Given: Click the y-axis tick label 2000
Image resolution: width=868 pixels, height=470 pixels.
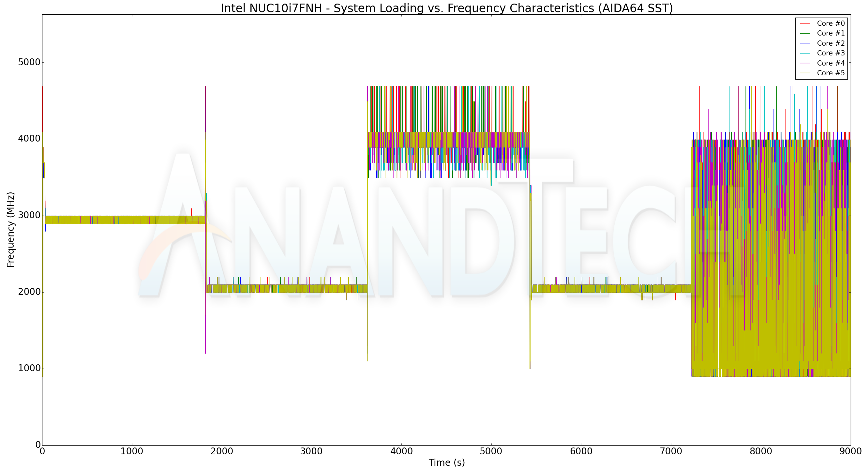Looking at the screenshot, I should point(29,292).
